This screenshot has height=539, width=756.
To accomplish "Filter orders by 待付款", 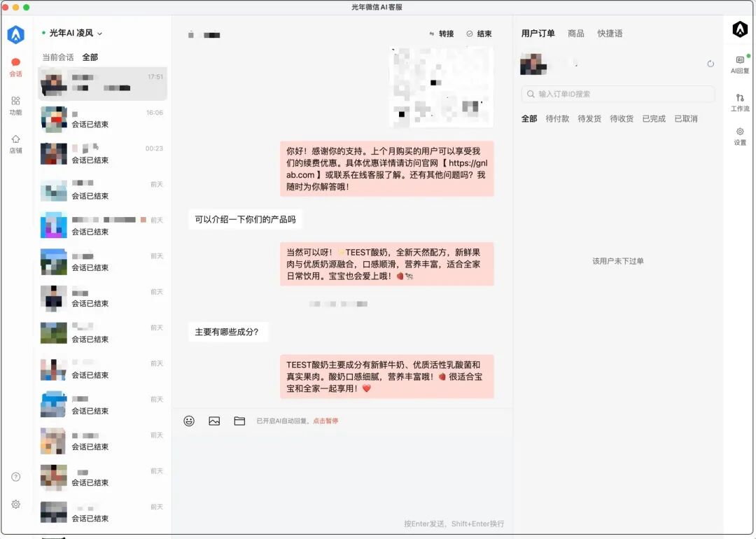I will pos(557,118).
